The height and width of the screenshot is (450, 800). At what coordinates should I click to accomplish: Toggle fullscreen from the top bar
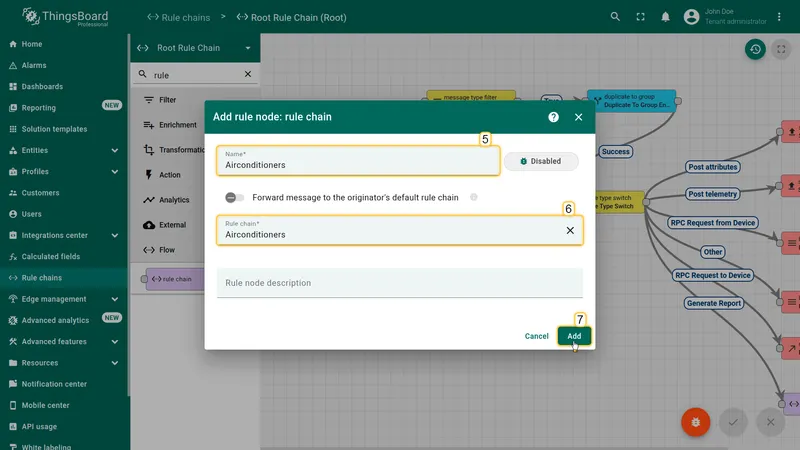[x=640, y=17]
